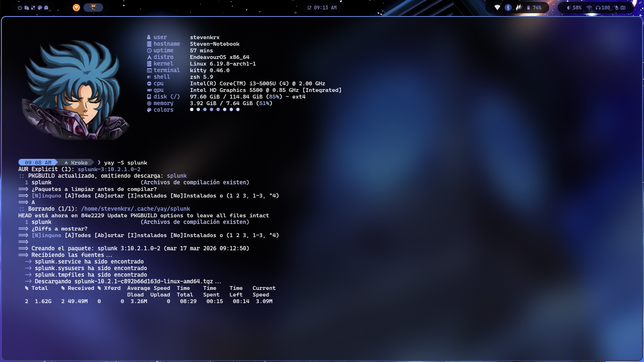Select the first color dot in fastfetch colors row
The height and width of the screenshot is (362, 644).
pos(191,109)
